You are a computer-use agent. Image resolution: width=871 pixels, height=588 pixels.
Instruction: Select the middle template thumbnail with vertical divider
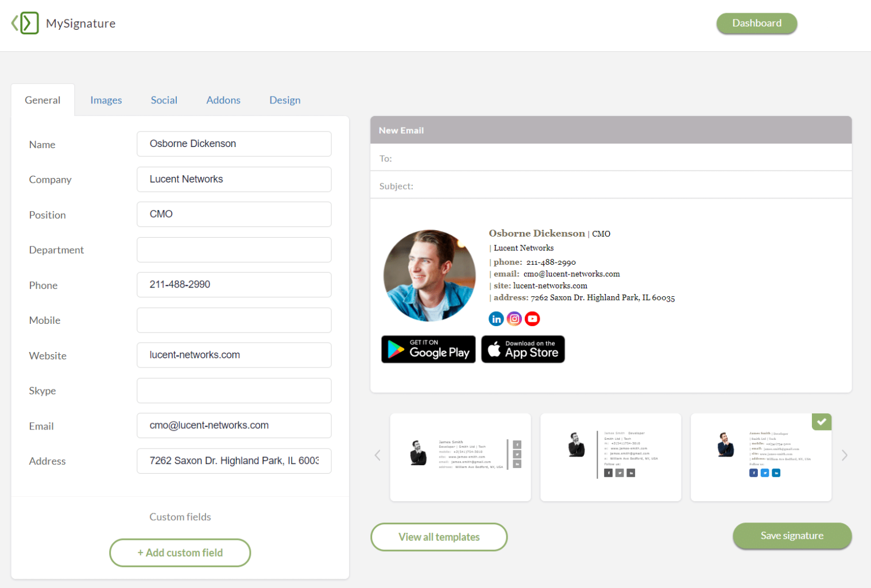[611, 457]
